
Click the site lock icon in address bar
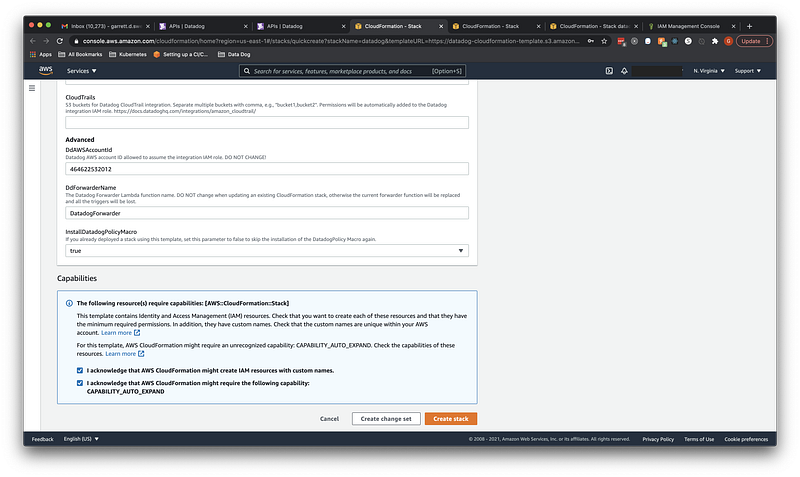point(77,41)
